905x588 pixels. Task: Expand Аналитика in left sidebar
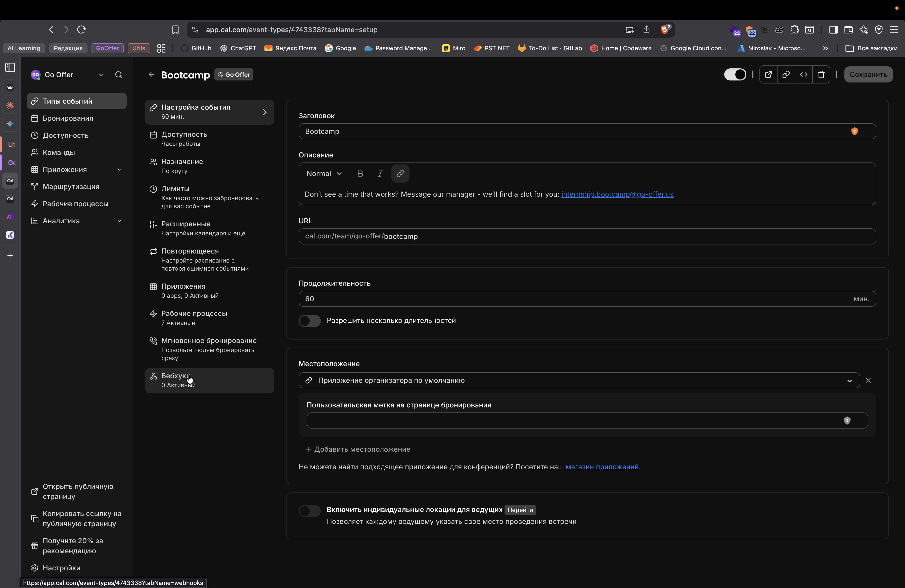tap(76, 221)
